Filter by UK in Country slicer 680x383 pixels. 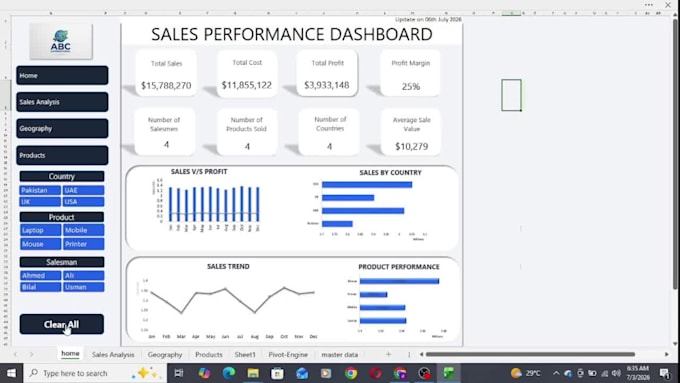coord(40,202)
